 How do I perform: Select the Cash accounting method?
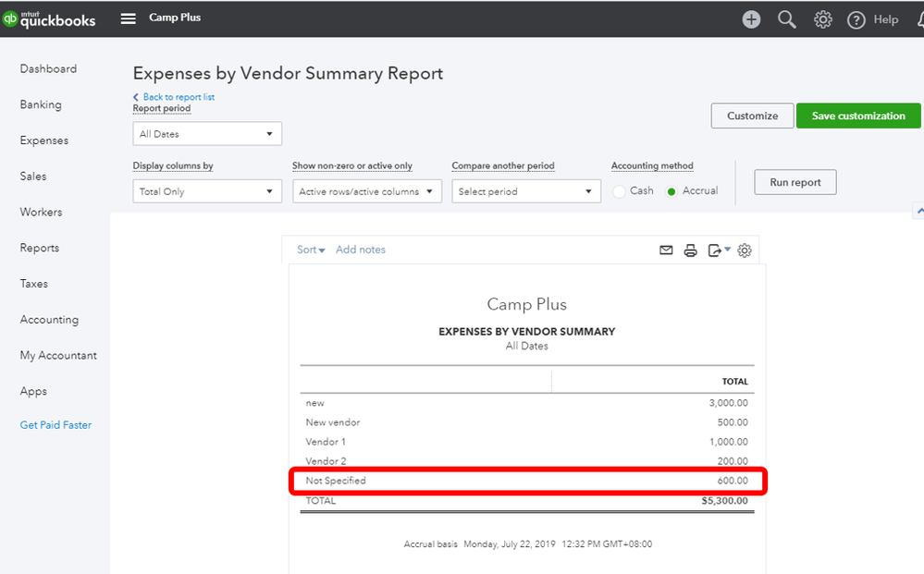(x=619, y=191)
